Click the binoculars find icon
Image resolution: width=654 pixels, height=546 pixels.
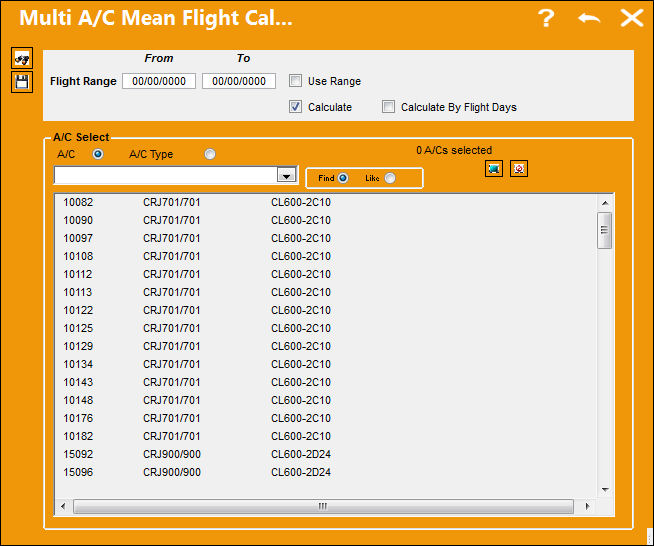pos(22,58)
